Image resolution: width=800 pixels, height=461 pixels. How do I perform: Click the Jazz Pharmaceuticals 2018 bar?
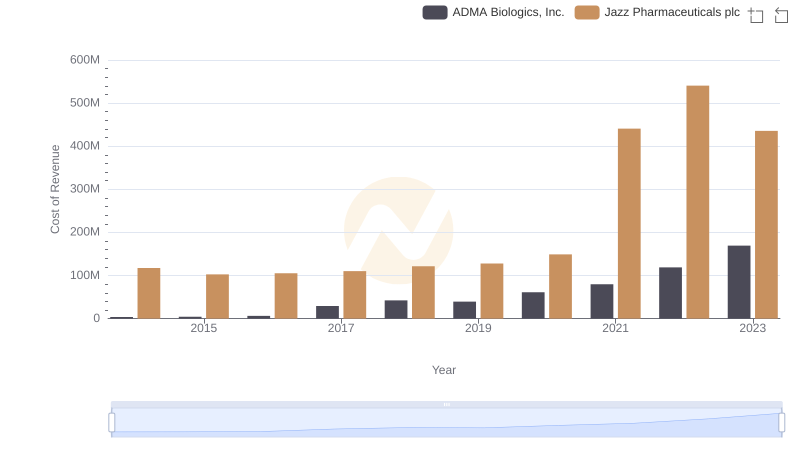click(x=423, y=292)
